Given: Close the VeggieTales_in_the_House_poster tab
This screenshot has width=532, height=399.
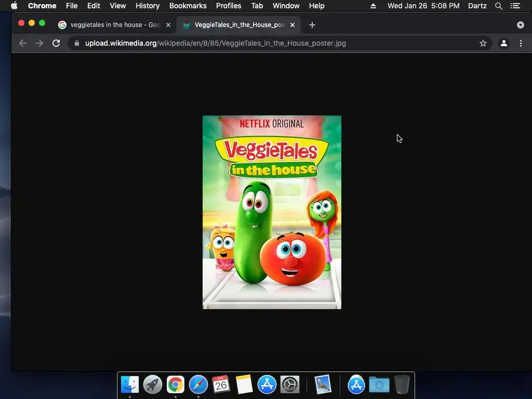Looking at the screenshot, I should click(x=292, y=25).
